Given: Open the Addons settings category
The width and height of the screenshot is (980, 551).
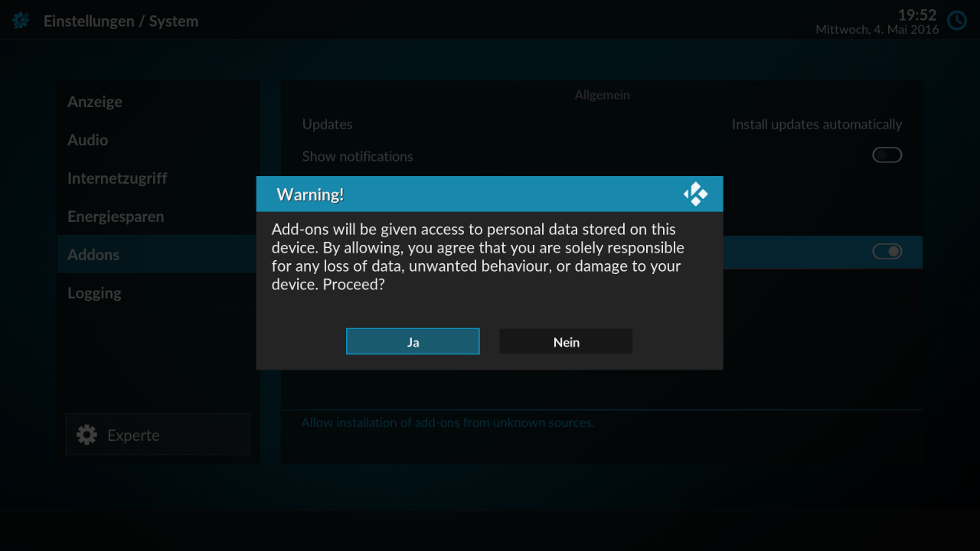Looking at the screenshot, I should 93,254.
